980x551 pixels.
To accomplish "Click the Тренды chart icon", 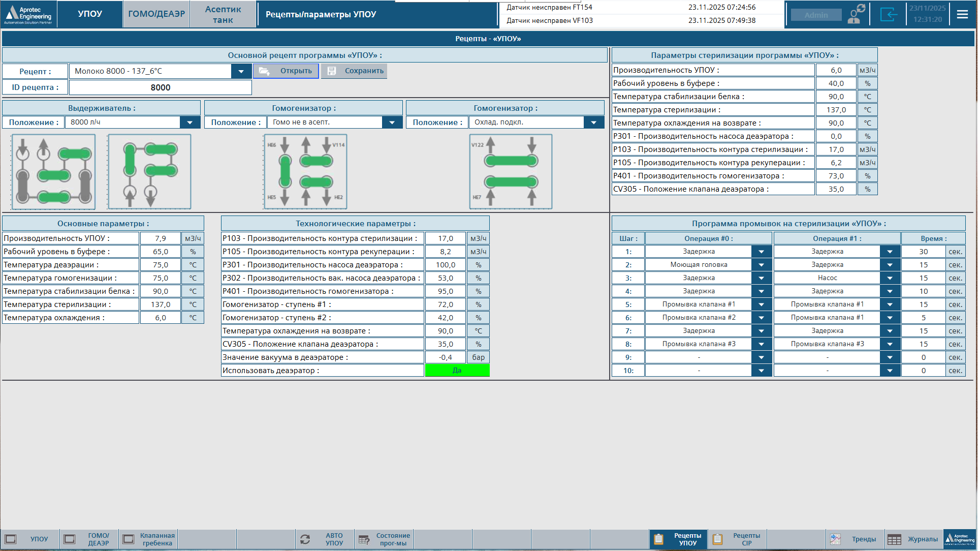I will pyautogui.click(x=836, y=539).
